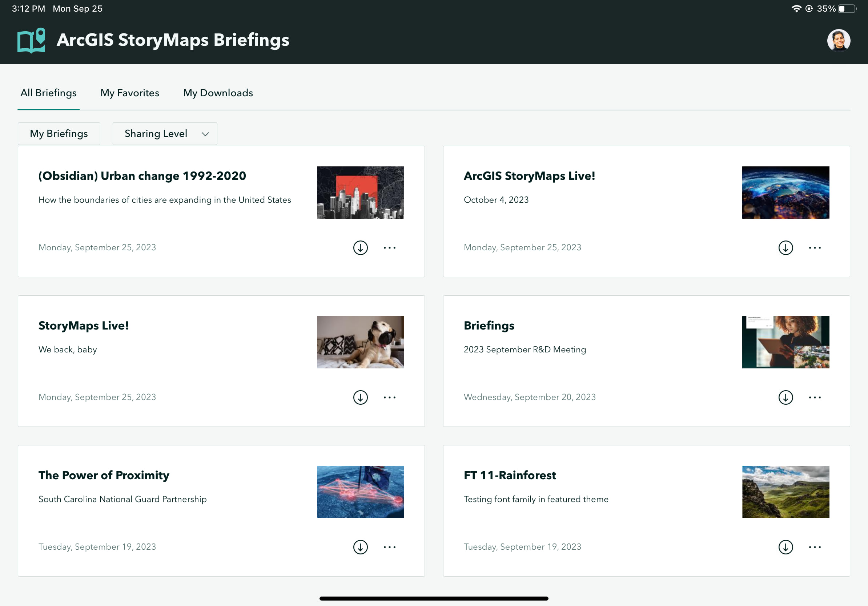Download the StoryMaps Live! briefing
Viewport: 868px width, 606px height.
tap(360, 397)
